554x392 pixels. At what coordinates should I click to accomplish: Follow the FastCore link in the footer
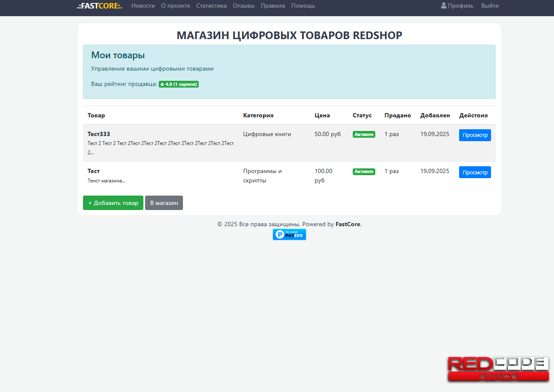[x=348, y=224]
